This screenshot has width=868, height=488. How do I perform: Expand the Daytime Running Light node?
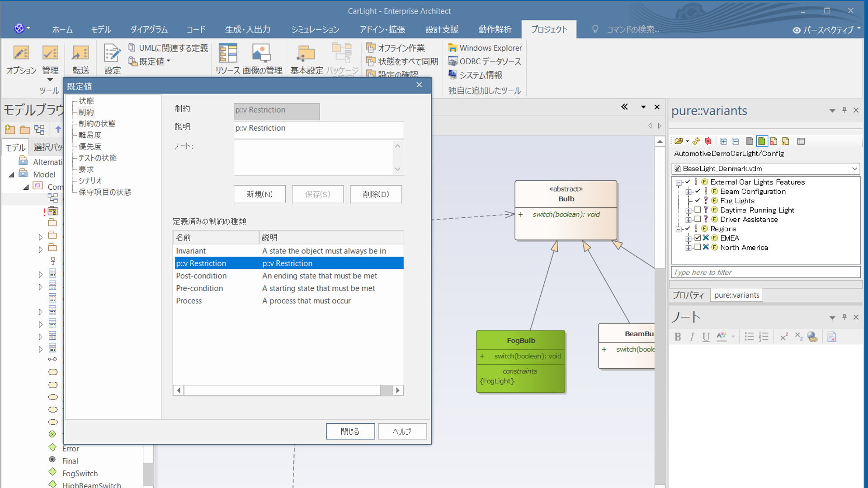(689, 211)
